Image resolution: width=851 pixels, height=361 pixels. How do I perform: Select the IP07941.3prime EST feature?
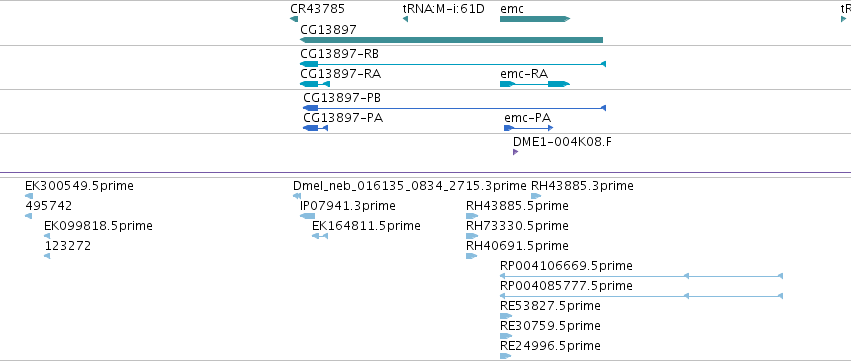click(307, 216)
